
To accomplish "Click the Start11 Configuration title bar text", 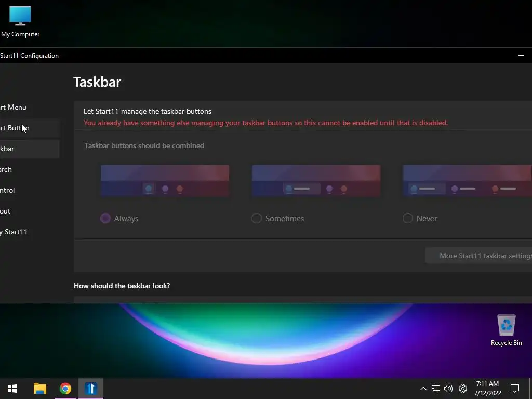I will (x=29, y=56).
